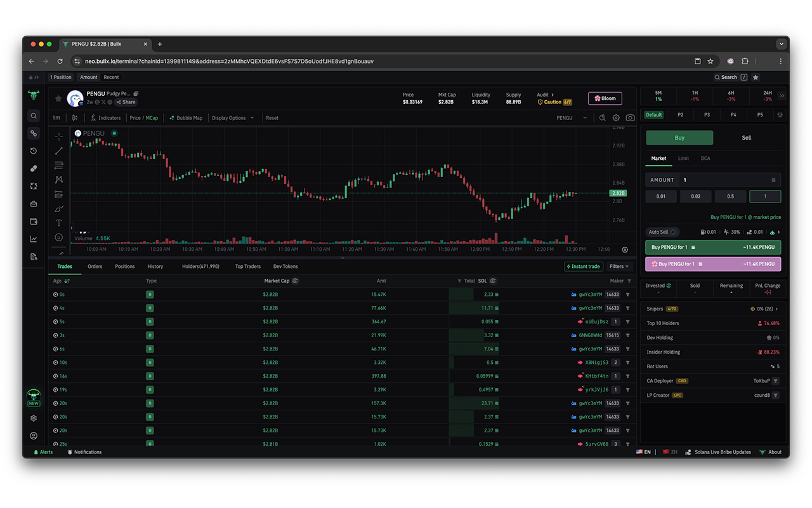Favorite PENGU with the star icon
812x508 pixels.
pyautogui.click(x=58, y=98)
